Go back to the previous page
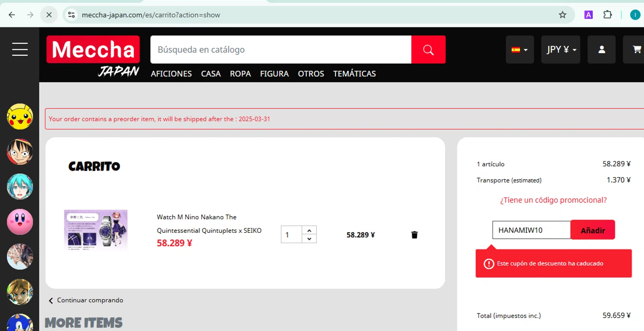Image resolution: width=644 pixels, height=331 pixels. [12, 15]
